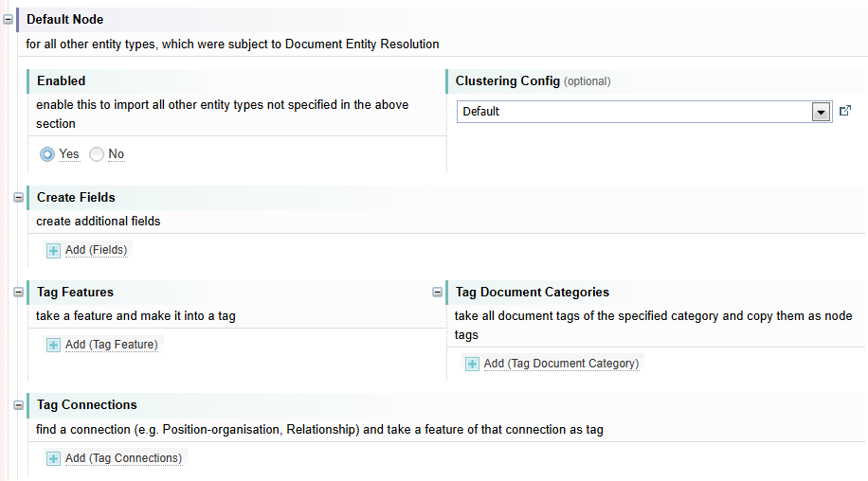
Task: Click the Default Node header title
Action: click(x=65, y=19)
